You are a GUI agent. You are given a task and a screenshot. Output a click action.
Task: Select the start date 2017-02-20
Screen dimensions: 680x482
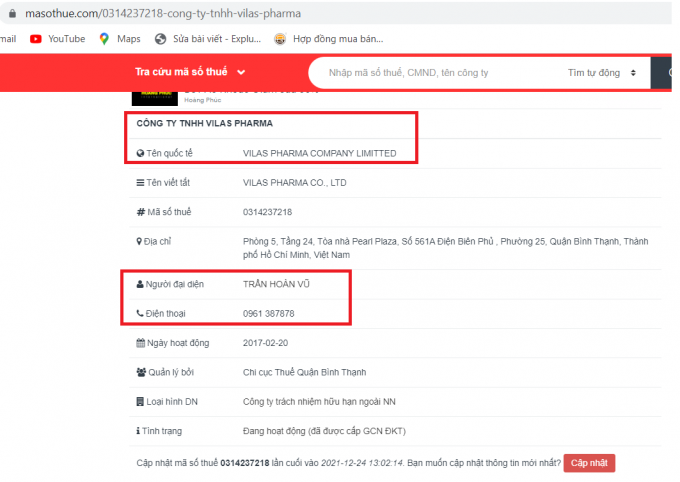[265, 343]
